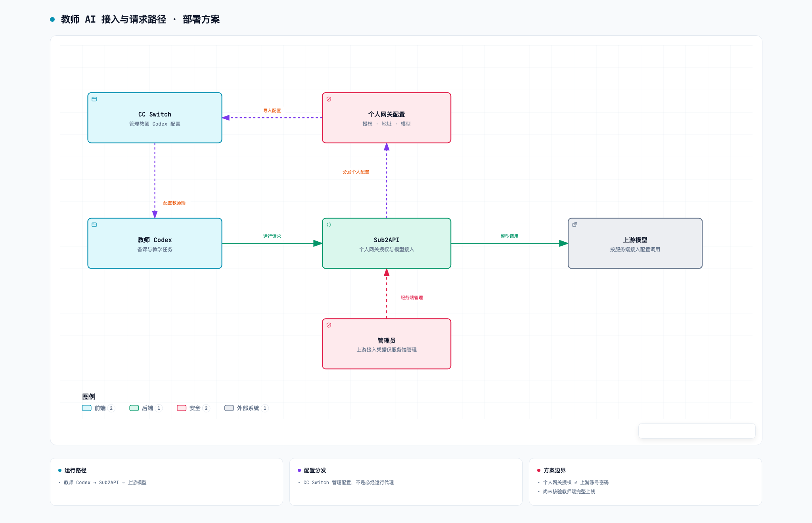The image size is (812, 523).
Task: Select the 安全 legend label
Action: (195, 408)
